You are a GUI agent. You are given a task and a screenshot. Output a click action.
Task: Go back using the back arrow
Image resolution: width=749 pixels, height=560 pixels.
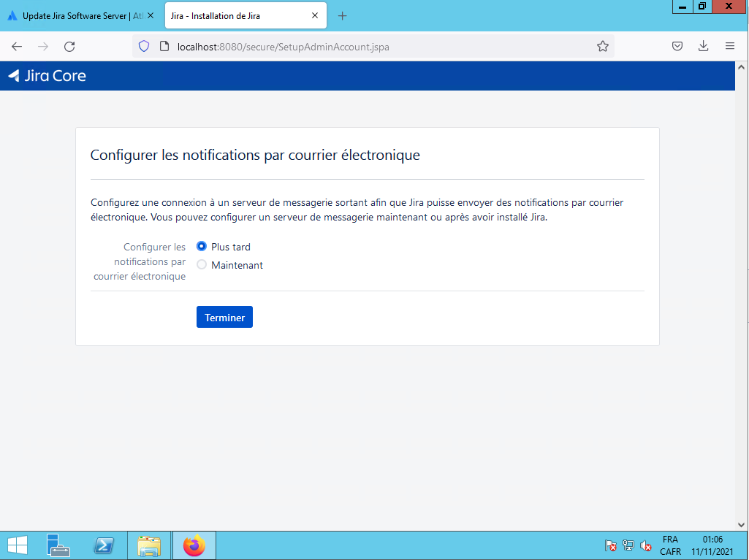coord(17,47)
